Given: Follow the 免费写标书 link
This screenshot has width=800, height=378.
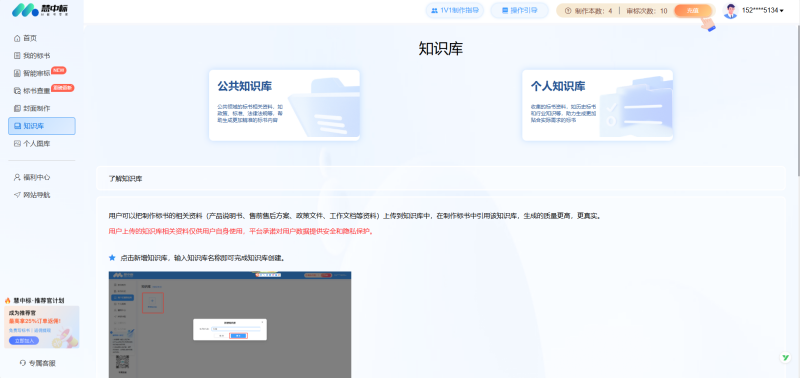Looking at the screenshot, I should (19, 331).
